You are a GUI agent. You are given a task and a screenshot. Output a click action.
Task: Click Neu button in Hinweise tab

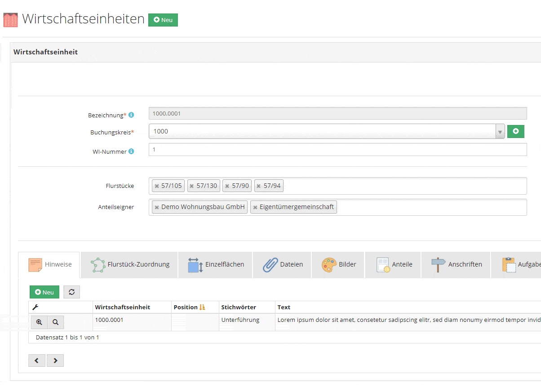click(44, 292)
